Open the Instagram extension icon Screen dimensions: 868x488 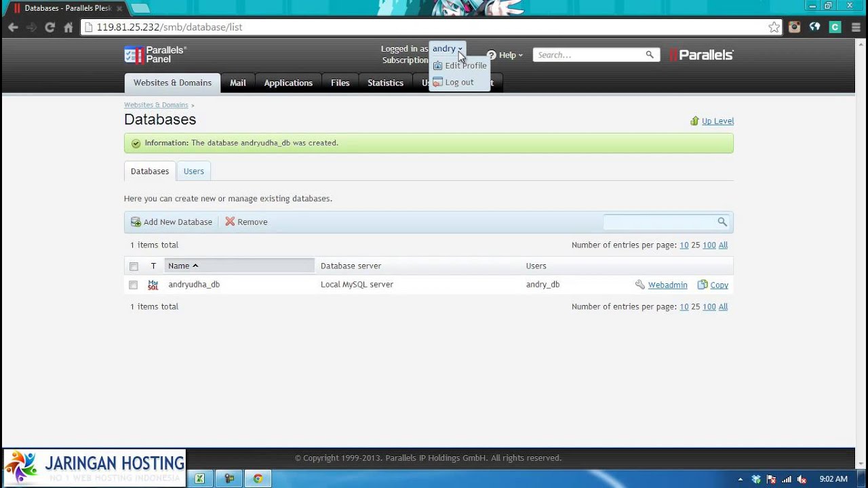point(795,27)
